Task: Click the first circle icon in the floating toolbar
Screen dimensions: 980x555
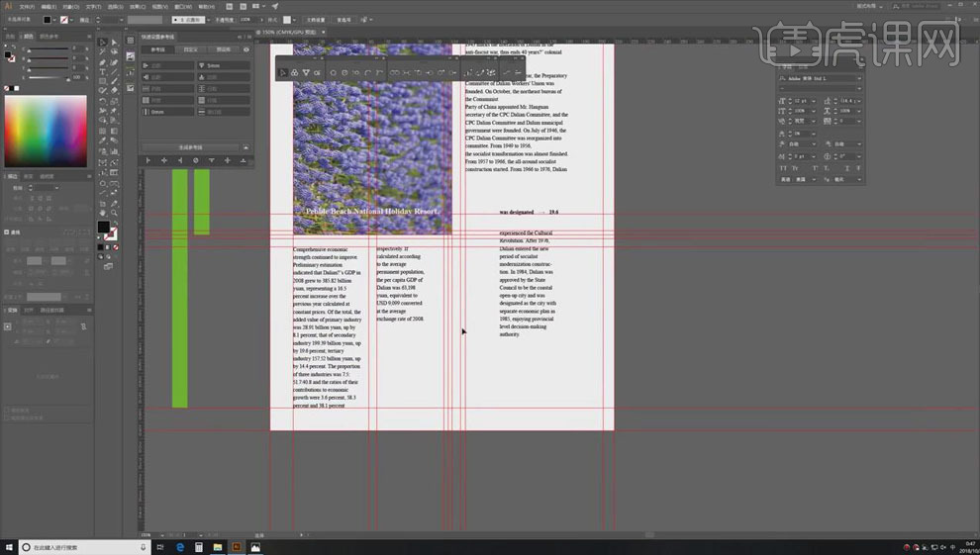Action: pyautogui.click(x=334, y=73)
